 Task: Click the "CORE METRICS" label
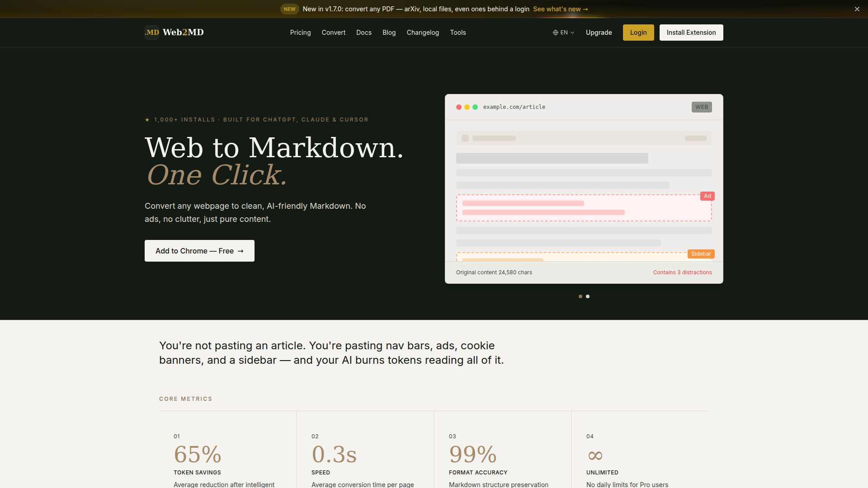pos(186,399)
